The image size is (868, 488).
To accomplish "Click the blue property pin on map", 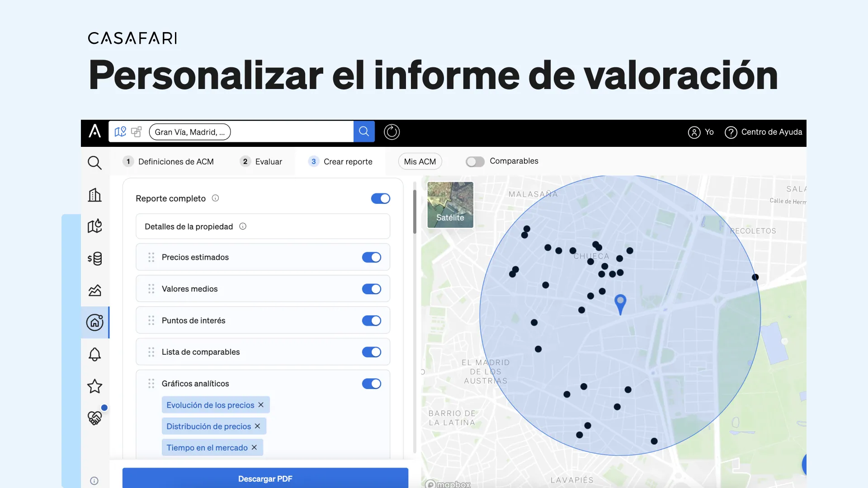I will pyautogui.click(x=620, y=304).
